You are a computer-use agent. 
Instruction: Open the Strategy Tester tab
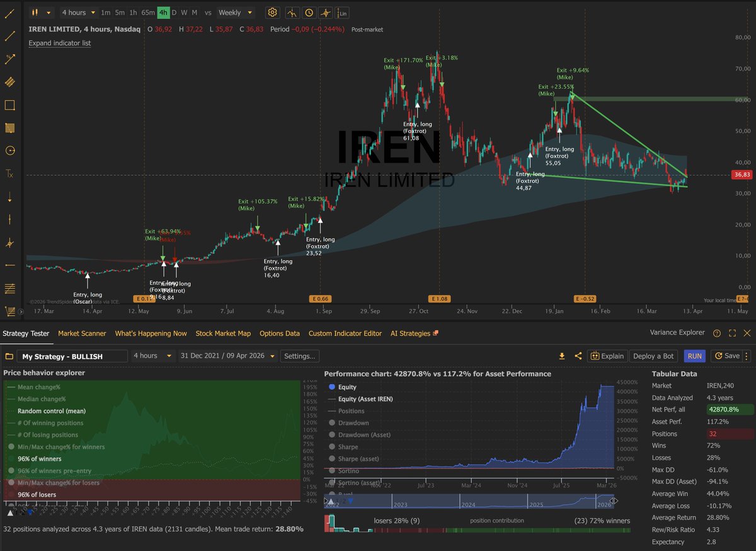coord(25,333)
